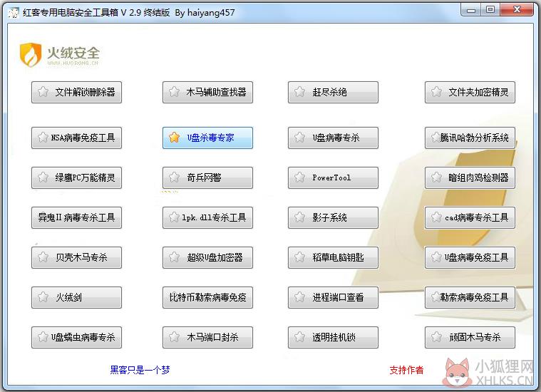Launch 透明挂机锁
Image resolution: width=541 pixels, height=392 pixels.
[334, 338]
